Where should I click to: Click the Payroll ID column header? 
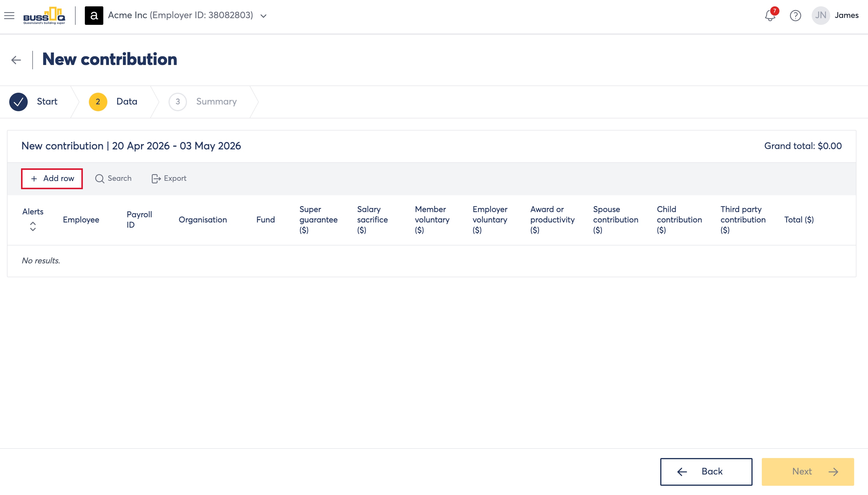click(x=139, y=219)
